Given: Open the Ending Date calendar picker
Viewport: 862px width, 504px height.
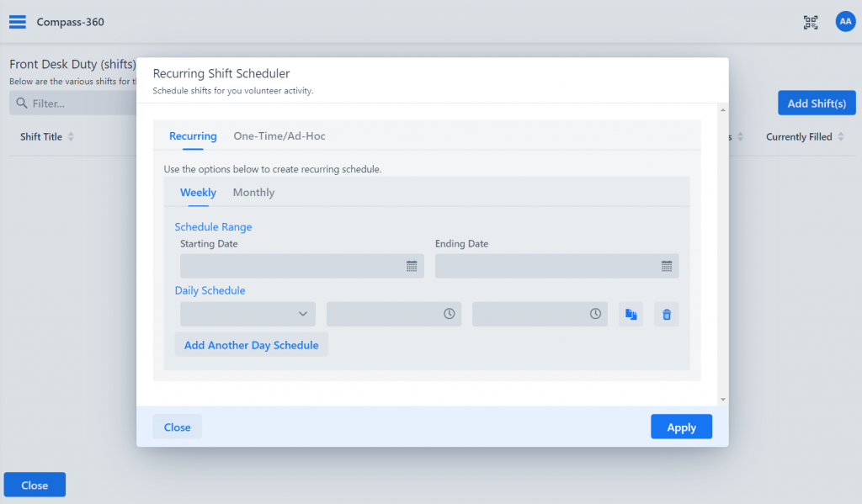Looking at the screenshot, I should coord(667,266).
